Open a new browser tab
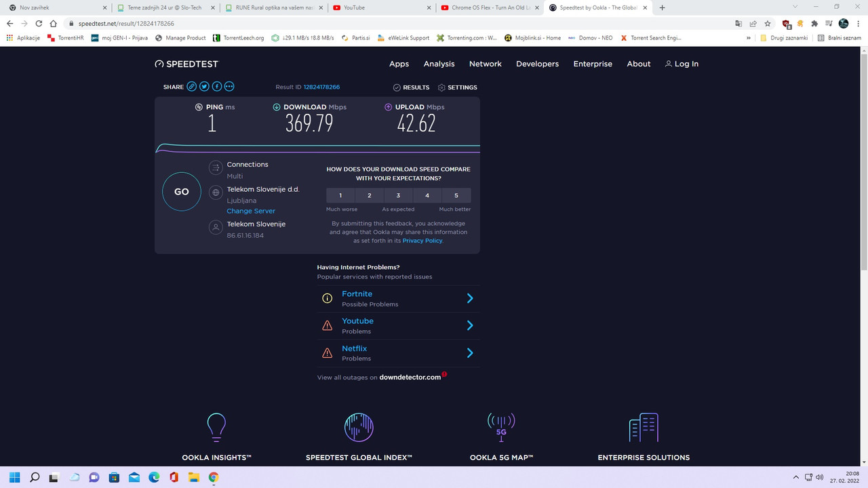This screenshot has height=488, width=868. click(x=662, y=7)
